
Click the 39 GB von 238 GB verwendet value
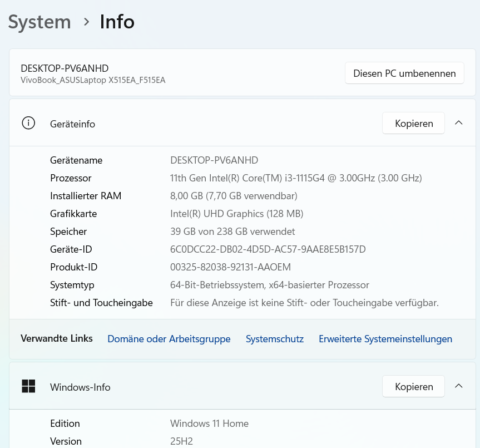point(232,231)
